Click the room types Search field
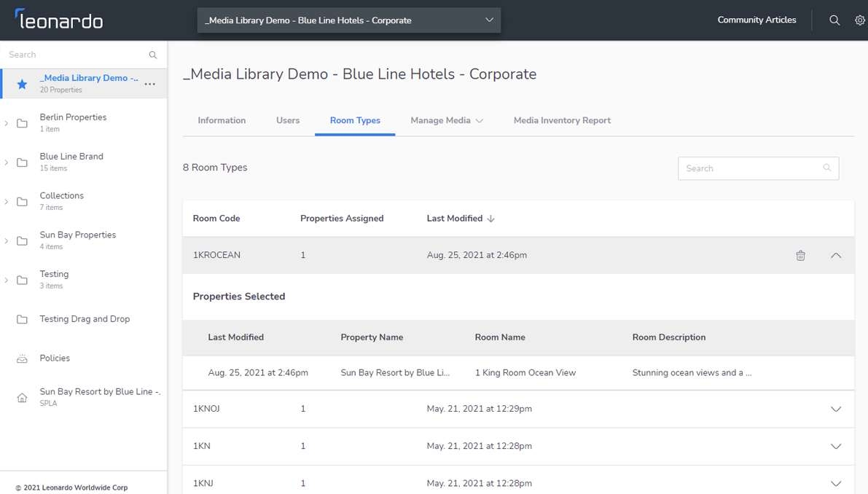This screenshot has height=494, width=868. [x=759, y=168]
